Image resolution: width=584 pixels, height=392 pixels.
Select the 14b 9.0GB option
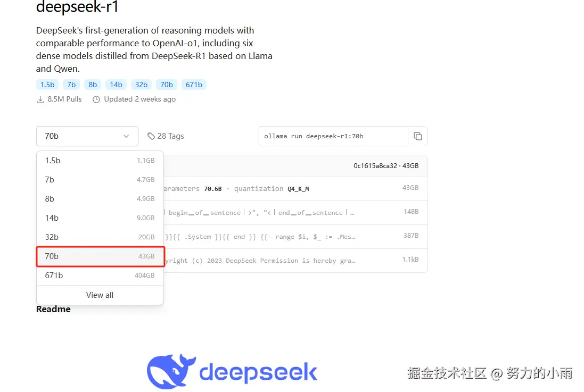tap(100, 218)
